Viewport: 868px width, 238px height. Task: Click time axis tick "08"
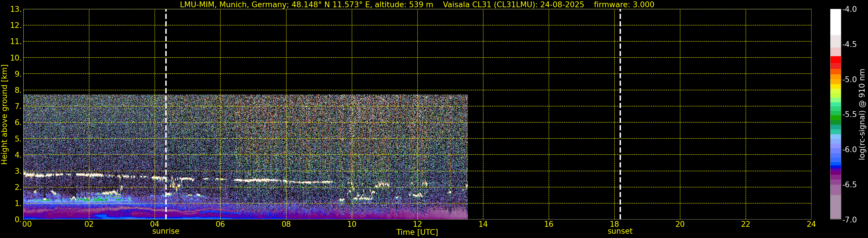tap(286, 224)
